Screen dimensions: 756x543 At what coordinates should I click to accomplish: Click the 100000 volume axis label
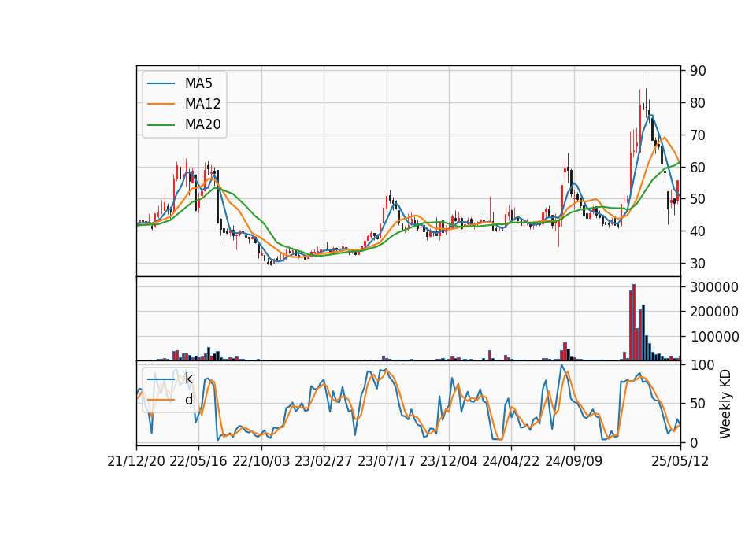pos(714,337)
